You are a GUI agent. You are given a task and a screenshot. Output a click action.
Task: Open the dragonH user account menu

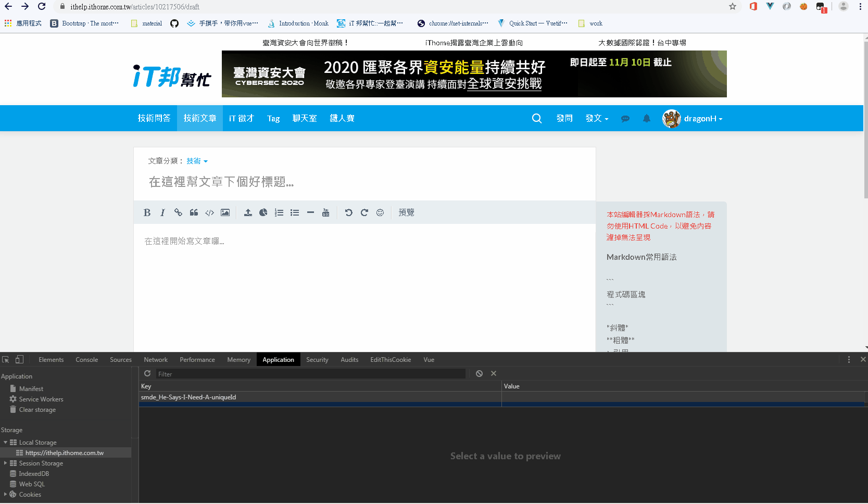click(693, 119)
